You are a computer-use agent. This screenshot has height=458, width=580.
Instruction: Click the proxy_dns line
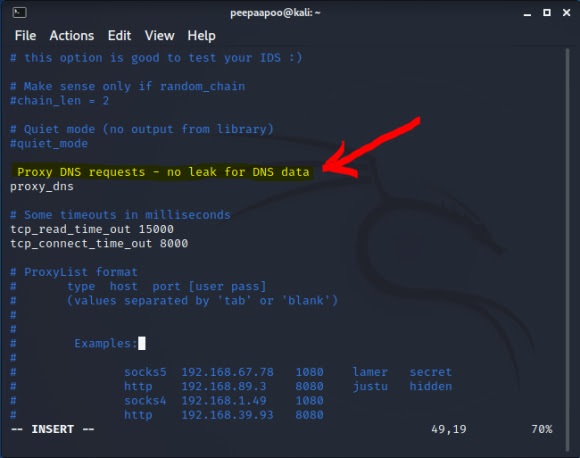coord(42,186)
